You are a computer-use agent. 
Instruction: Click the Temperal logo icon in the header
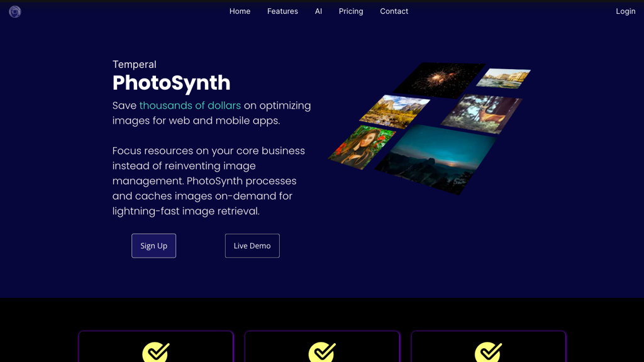pos(15,11)
